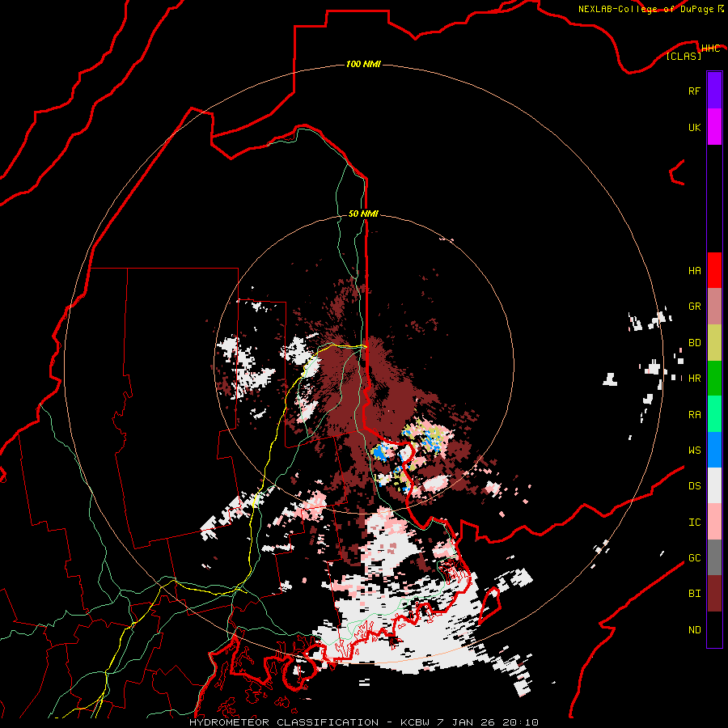
Task: Select the IC pink legend swatch
Action: [x=714, y=522]
